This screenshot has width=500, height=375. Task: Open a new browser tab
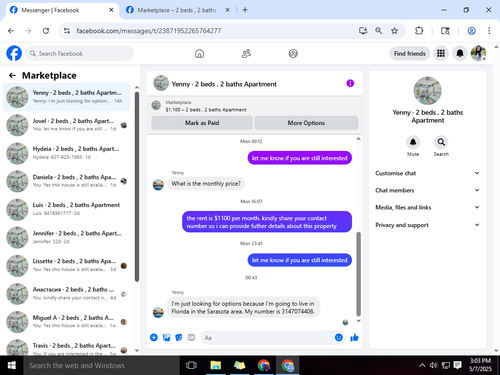[x=245, y=10]
